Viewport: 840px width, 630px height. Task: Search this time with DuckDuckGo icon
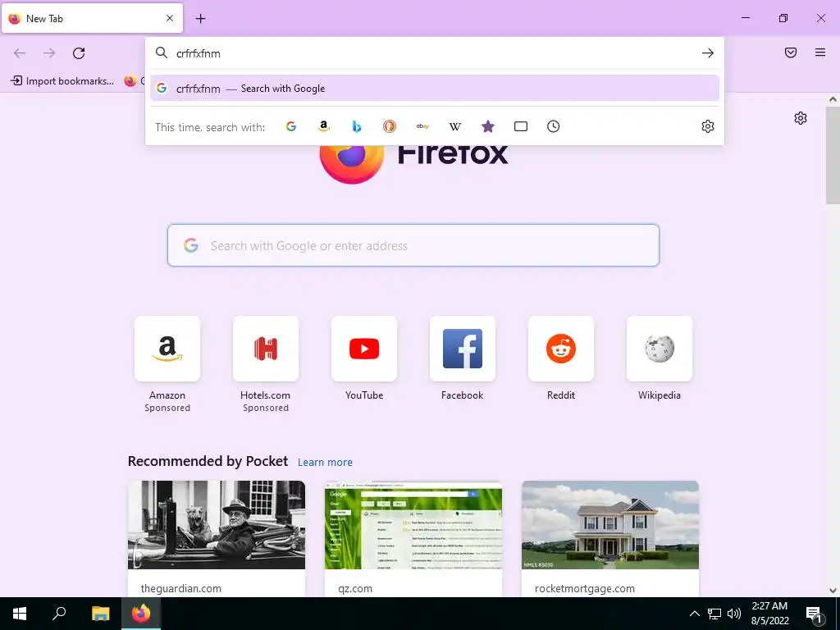[390, 126]
